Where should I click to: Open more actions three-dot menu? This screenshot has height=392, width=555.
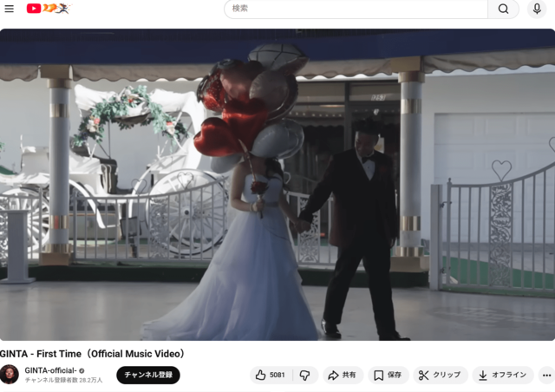[x=545, y=375]
